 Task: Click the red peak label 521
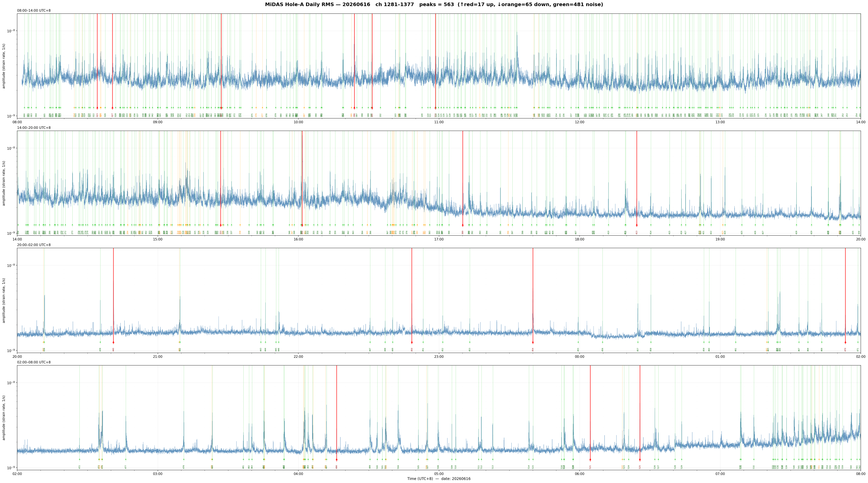tap(590, 467)
